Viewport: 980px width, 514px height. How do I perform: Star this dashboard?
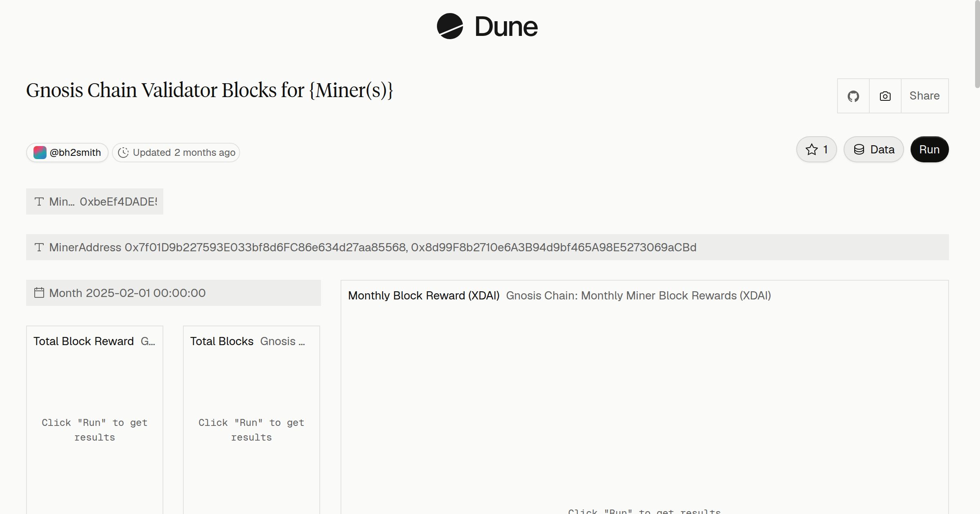pos(817,149)
